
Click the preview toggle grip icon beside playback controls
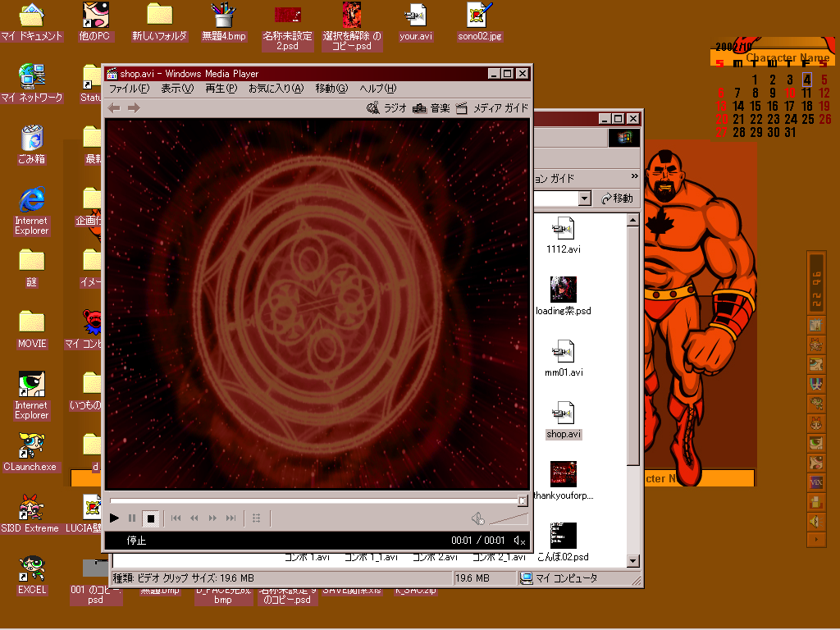[256, 518]
